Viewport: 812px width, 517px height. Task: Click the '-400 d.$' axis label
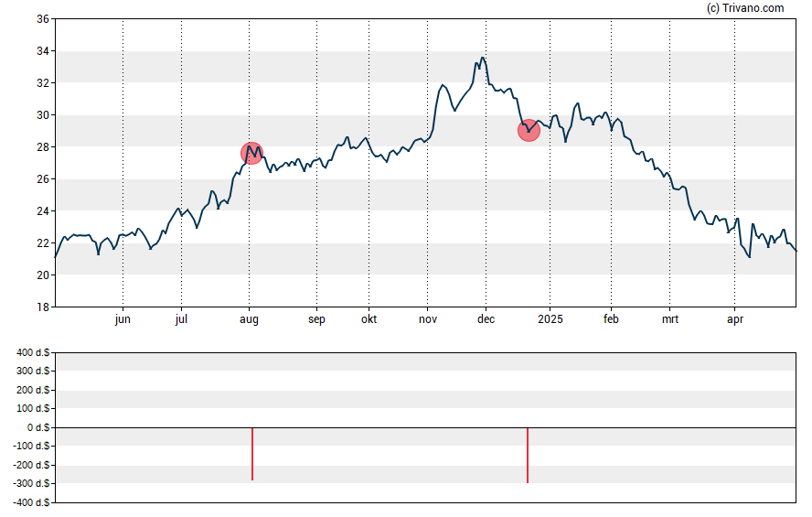point(32,502)
